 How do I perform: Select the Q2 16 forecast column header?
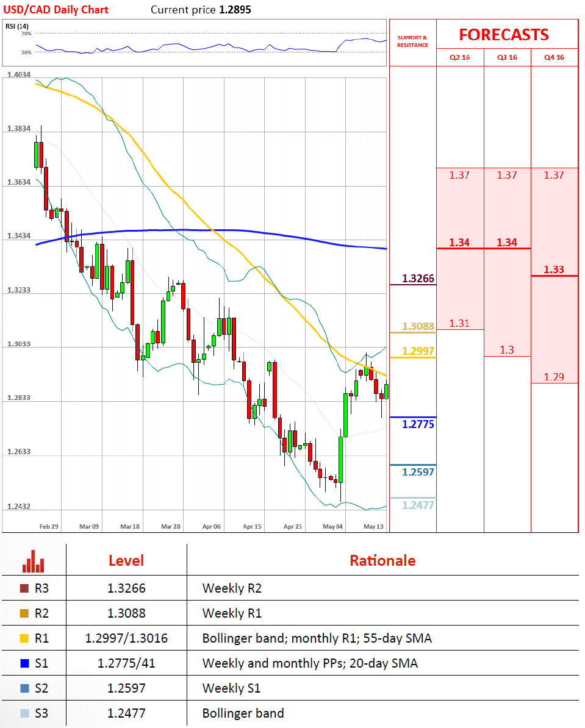[459, 57]
